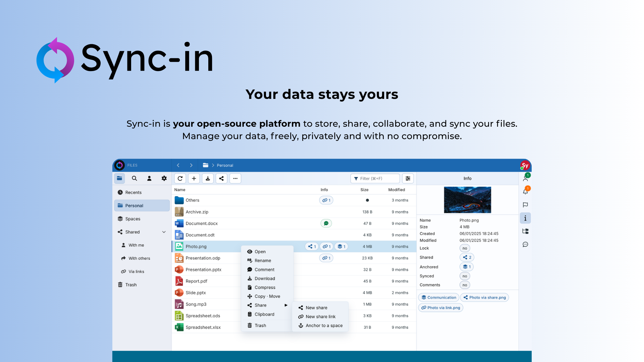Click the Communication chip in Info panel
This screenshot has height=362, width=644.
438,297
